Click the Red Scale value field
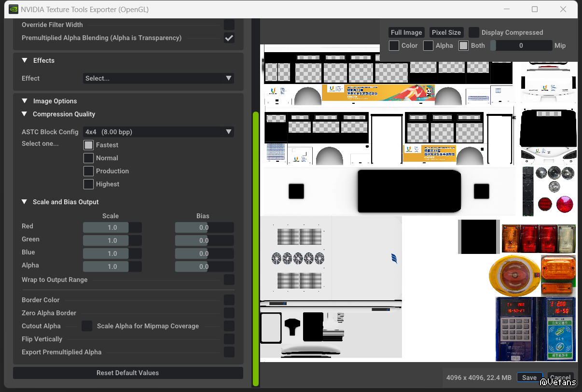The image size is (582, 392). pos(112,227)
